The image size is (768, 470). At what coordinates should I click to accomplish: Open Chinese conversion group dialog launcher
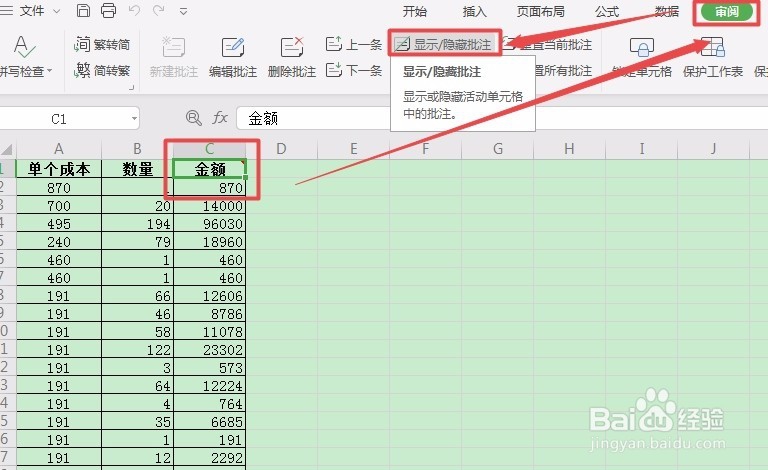pos(131,87)
